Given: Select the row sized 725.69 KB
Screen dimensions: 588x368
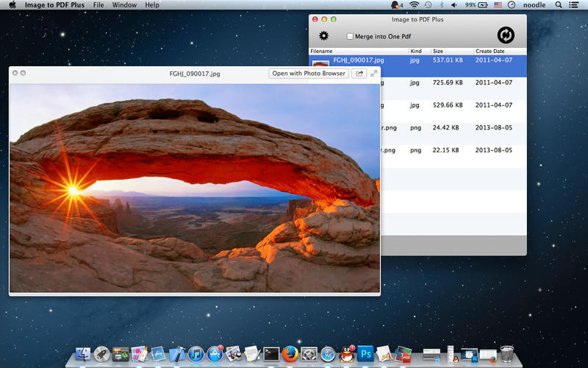Looking at the screenshot, I should click(x=453, y=88).
